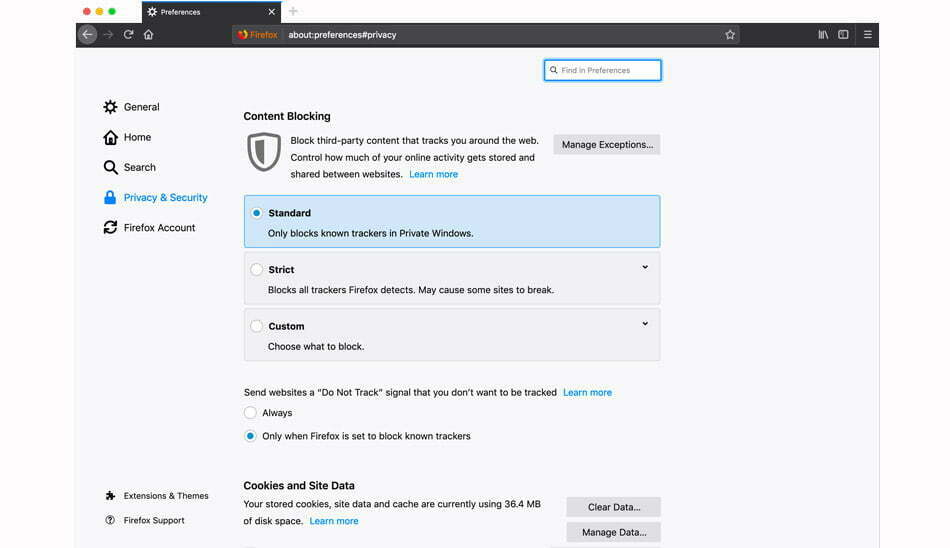
Task: Go back with the toolbar back arrow
Action: 87,35
